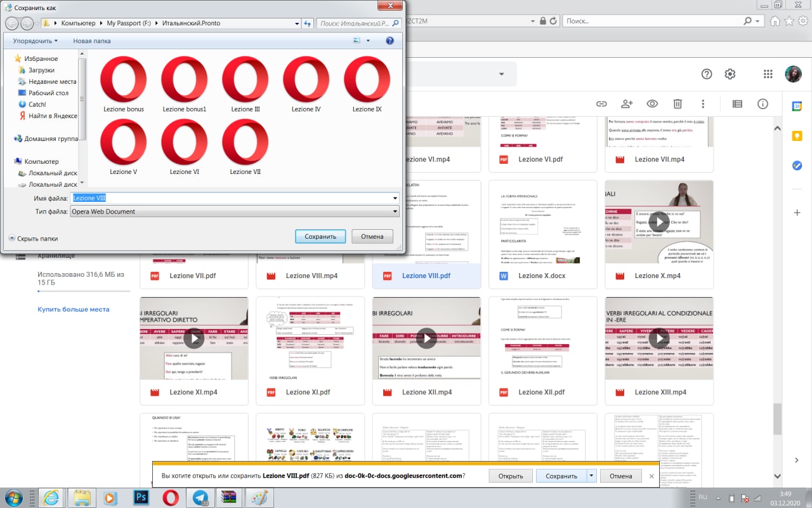Expand the file name history dropdown
Screen dimensions: 812x508
(x=395, y=198)
